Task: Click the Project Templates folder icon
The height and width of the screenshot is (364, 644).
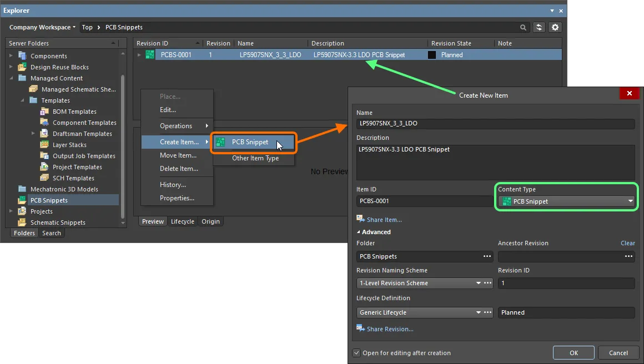Action: (44, 166)
